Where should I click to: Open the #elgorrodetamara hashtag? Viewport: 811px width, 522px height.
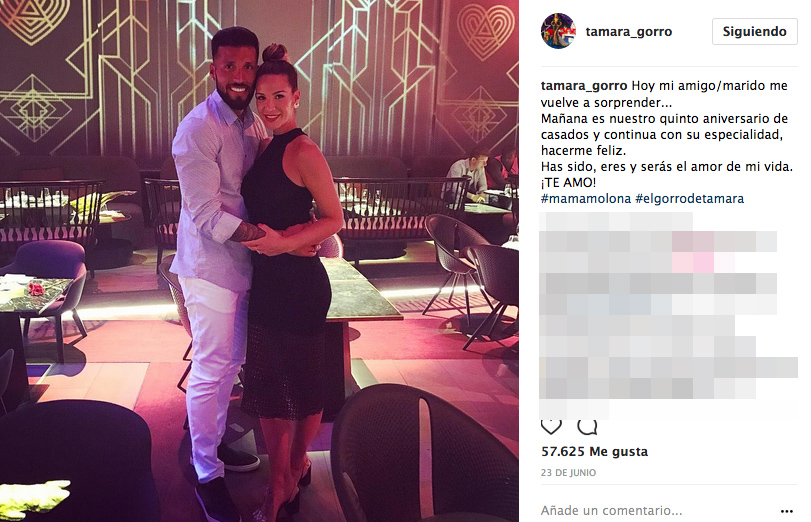pyautogui.click(x=689, y=199)
